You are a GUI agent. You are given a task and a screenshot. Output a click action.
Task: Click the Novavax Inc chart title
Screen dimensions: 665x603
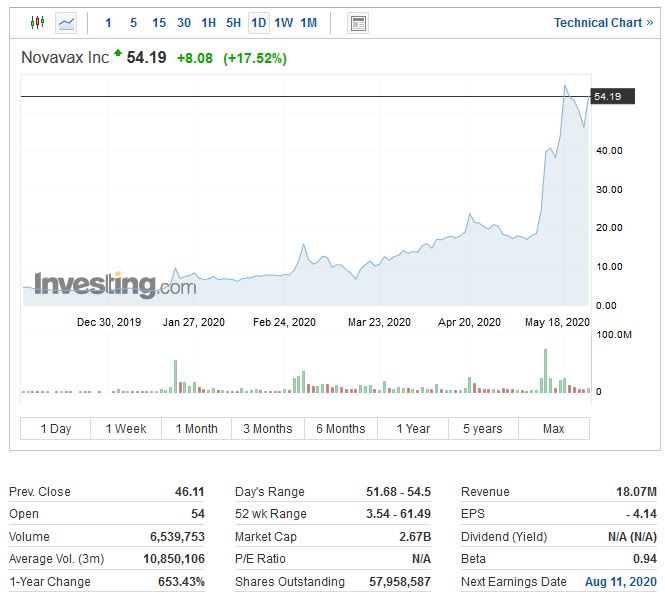click(x=65, y=57)
